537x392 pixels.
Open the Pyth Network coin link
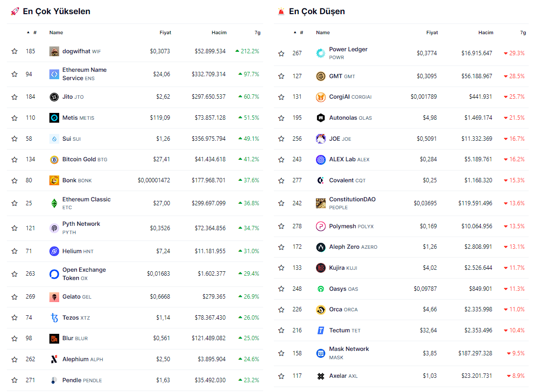[81, 224]
